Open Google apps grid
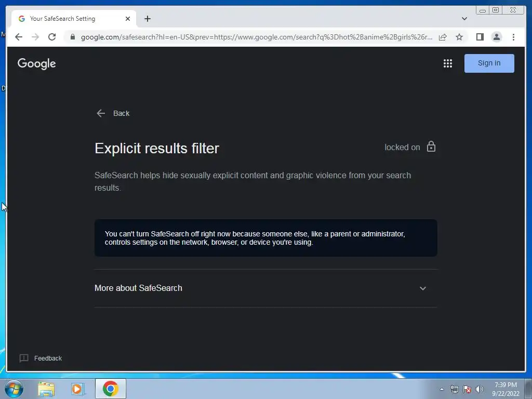Viewport: 532px width, 399px height. click(447, 63)
